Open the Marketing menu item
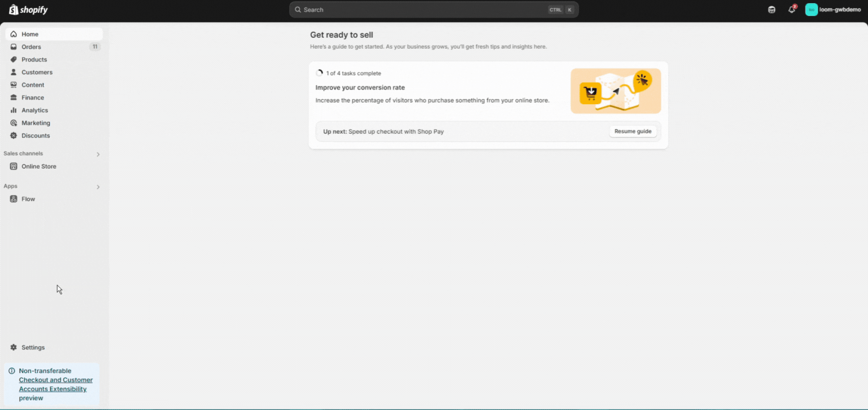868x410 pixels. pyautogui.click(x=54, y=123)
